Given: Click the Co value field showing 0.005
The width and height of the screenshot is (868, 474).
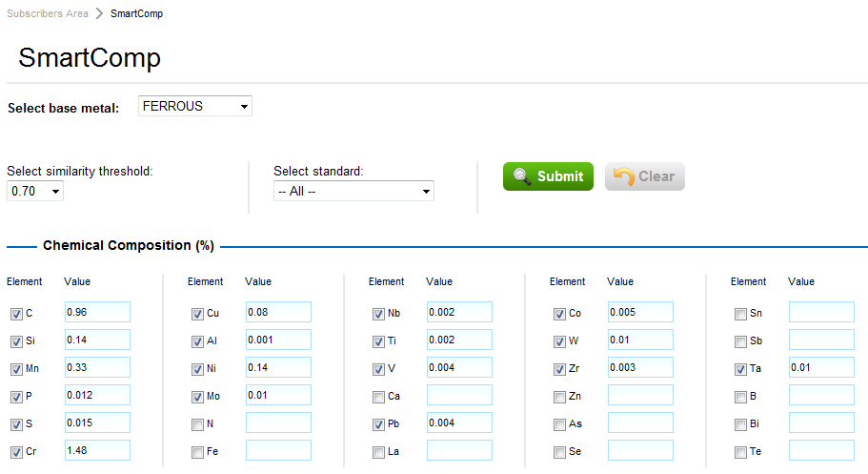Looking at the screenshot, I should (x=640, y=312).
